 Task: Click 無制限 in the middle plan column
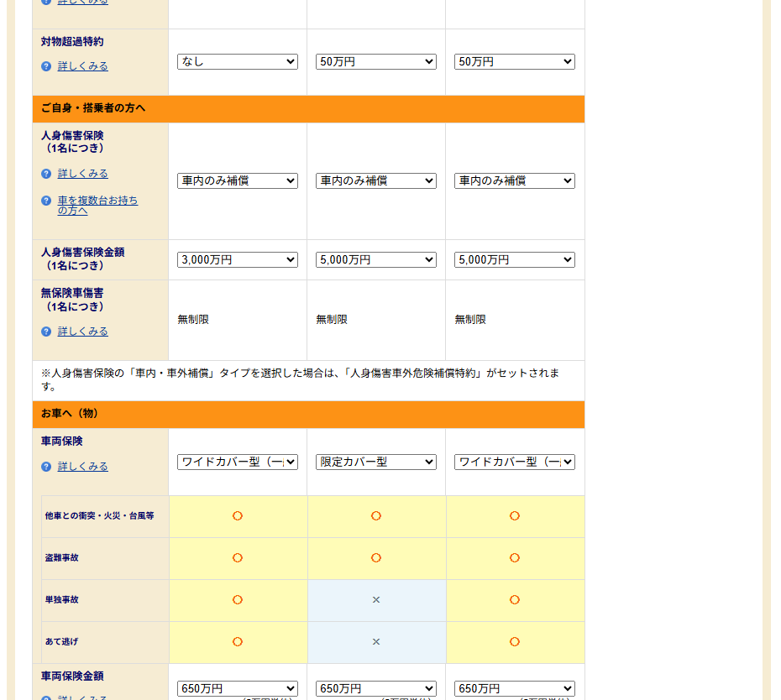tap(332, 320)
